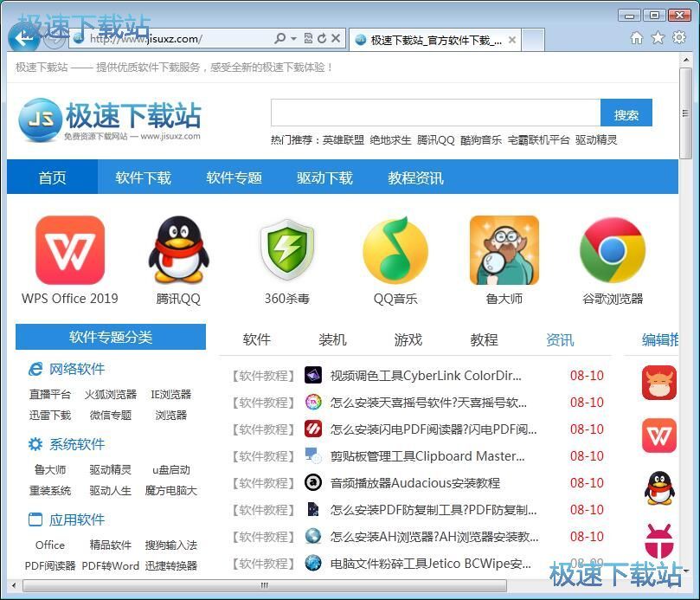Open the address bar search dropdown arrow

[293, 39]
